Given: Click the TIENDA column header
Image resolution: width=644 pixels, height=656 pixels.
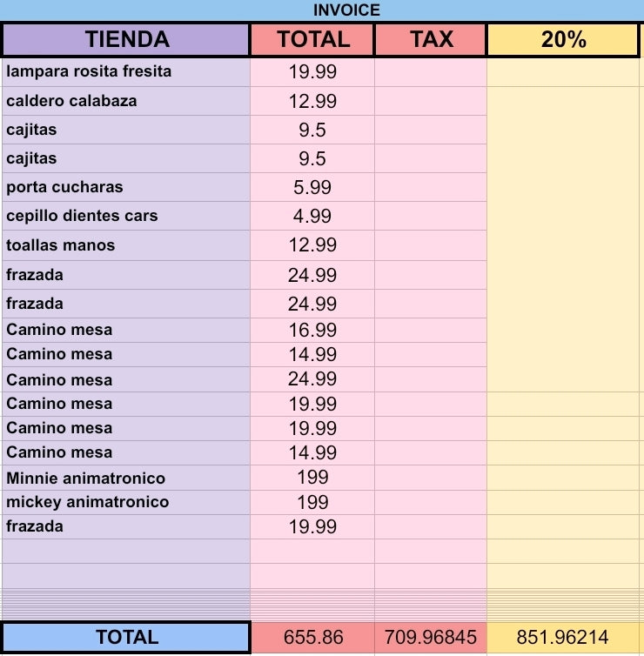Looking at the screenshot, I should point(126,39).
